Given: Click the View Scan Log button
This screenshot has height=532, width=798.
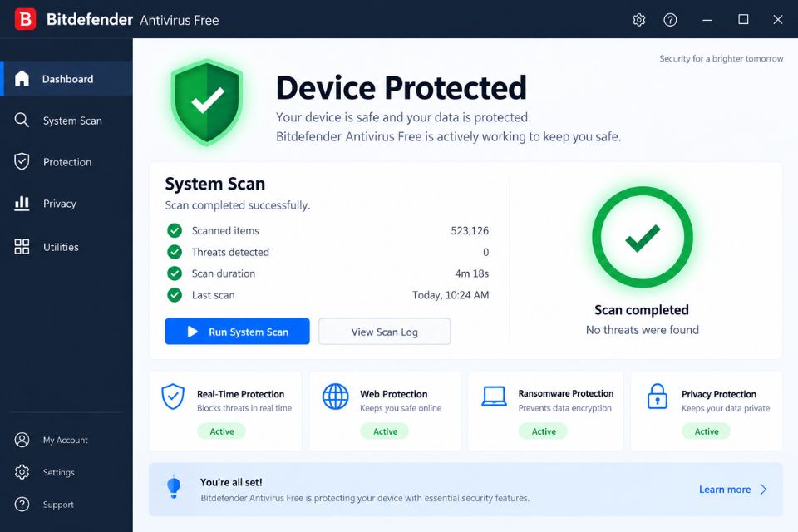Looking at the screenshot, I should (x=384, y=332).
